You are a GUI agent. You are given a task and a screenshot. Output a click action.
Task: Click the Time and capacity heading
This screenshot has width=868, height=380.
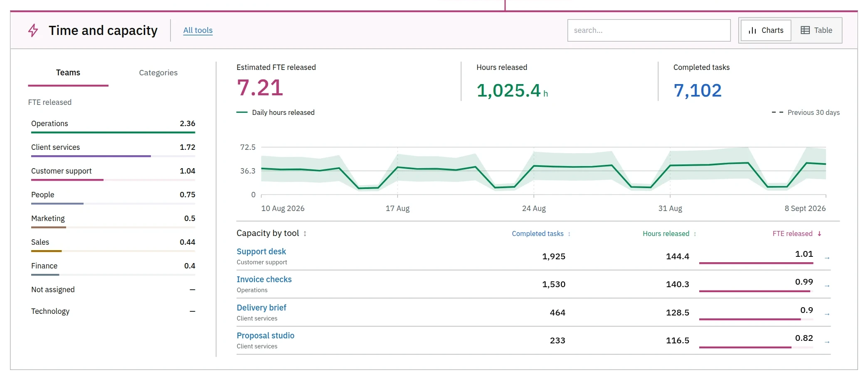103,30
